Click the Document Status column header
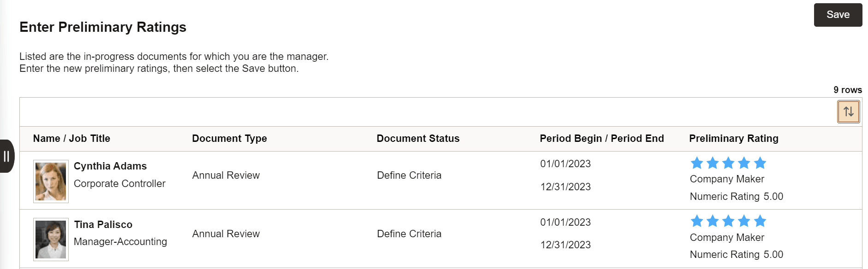This screenshot has height=269, width=868. [418, 139]
